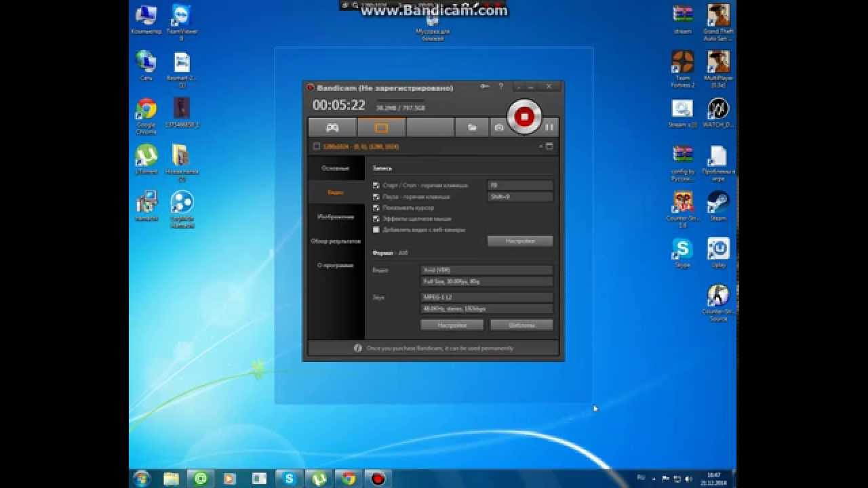The image size is (868, 488).
Task: Select the Team Fortress 2 desktop shortcut
Action: point(683,69)
